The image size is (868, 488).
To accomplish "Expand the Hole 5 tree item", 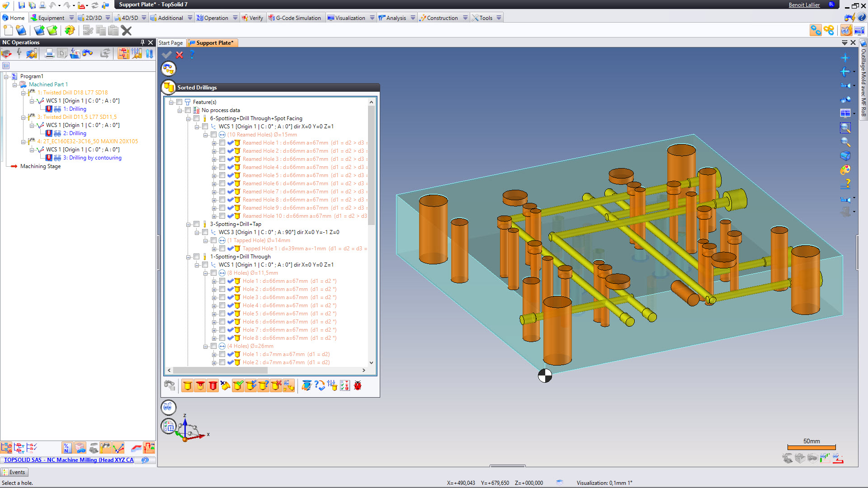I will pos(214,314).
